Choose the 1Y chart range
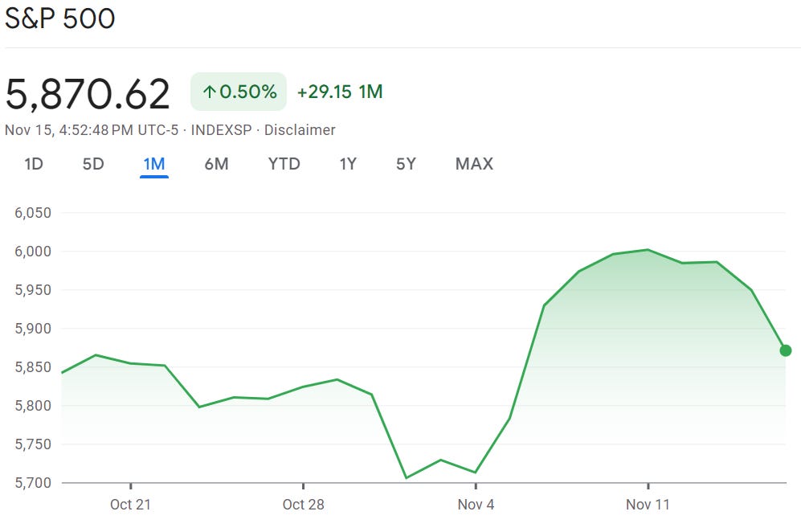Viewport: 801px width, 532px height. 348,164
